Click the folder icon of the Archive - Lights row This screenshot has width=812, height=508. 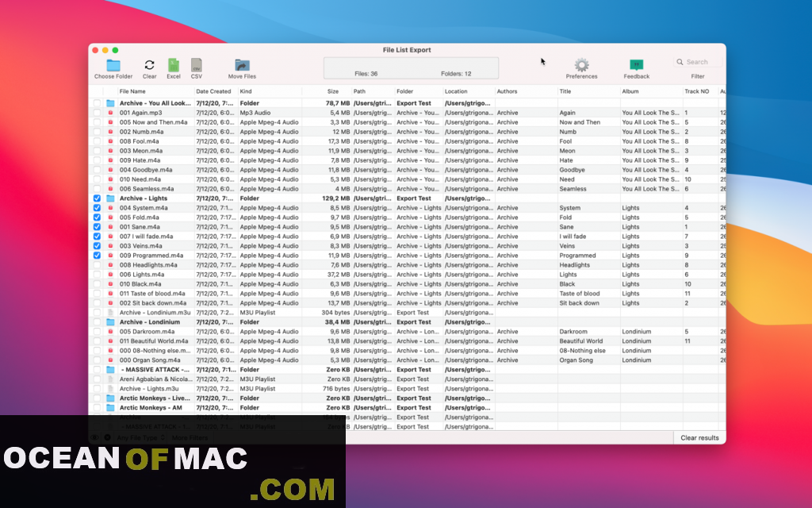coord(110,198)
